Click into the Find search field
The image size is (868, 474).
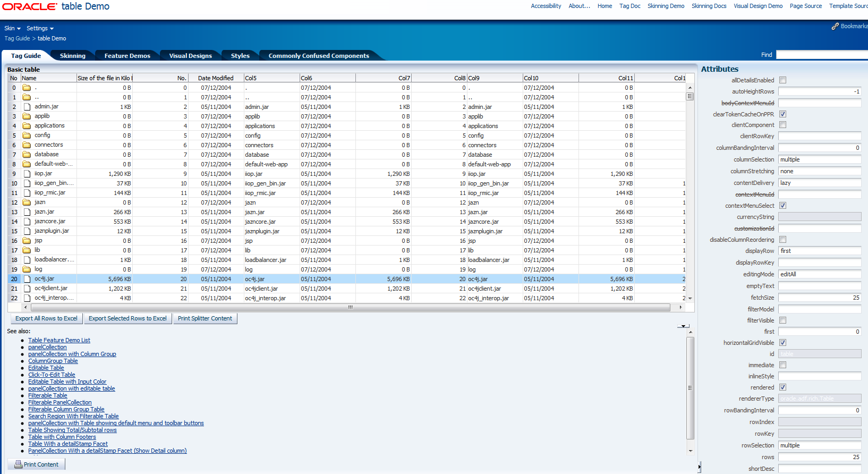pyautogui.click(x=821, y=55)
